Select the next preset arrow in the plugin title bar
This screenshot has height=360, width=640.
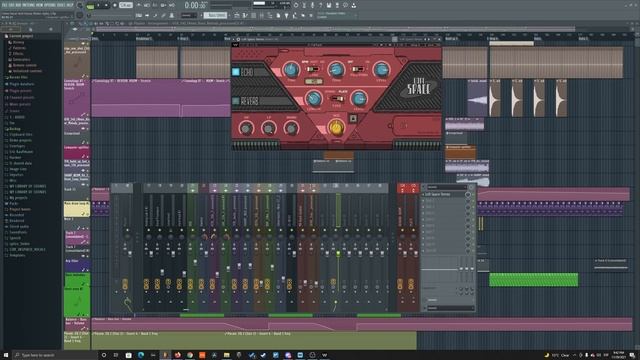coord(429,39)
